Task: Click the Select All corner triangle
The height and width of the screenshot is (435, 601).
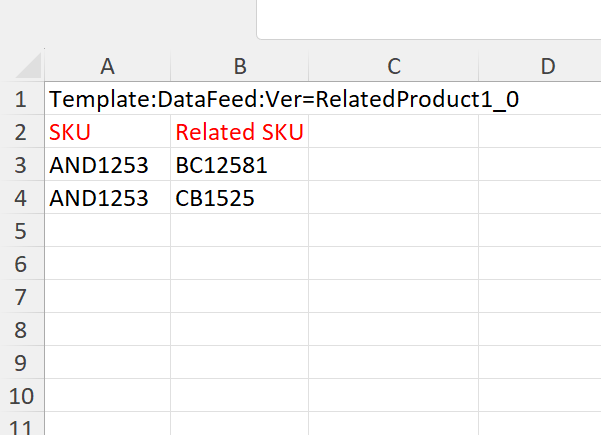Action: (28, 65)
